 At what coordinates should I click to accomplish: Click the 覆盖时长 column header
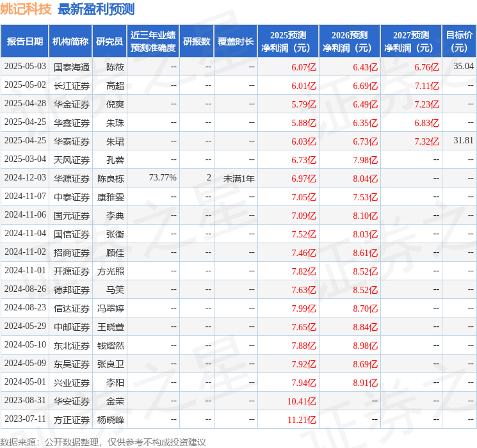pyautogui.click(x=236, y=42)
